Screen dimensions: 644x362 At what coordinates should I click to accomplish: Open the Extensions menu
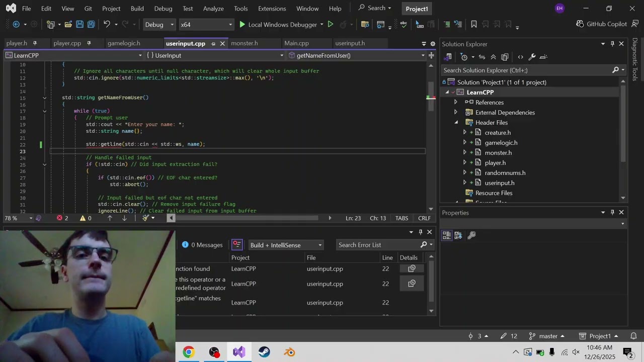(272, 9)
